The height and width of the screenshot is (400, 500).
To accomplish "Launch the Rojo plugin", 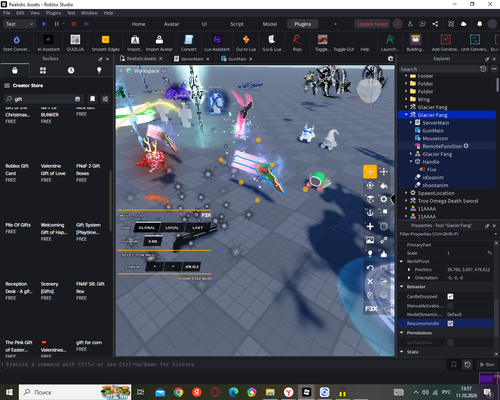I will 297,40.
